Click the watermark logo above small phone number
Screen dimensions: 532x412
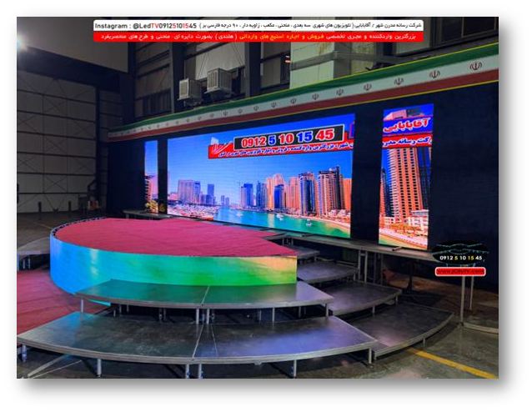(461, 249)
